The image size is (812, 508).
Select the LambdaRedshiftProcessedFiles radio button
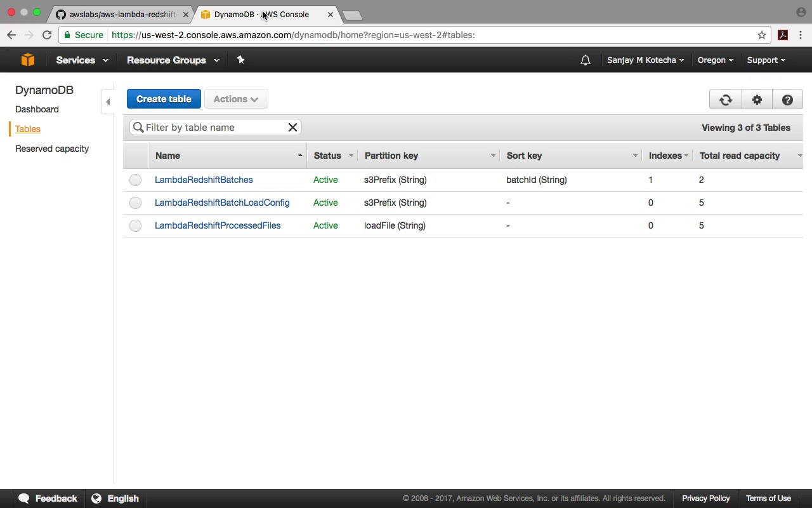click(x=135, y=225)
